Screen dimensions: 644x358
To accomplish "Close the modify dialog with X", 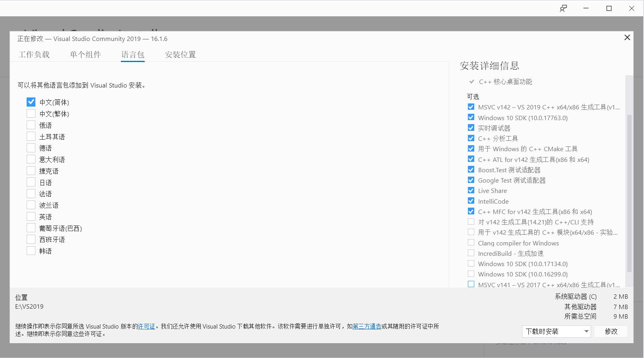I will point(627,37).
